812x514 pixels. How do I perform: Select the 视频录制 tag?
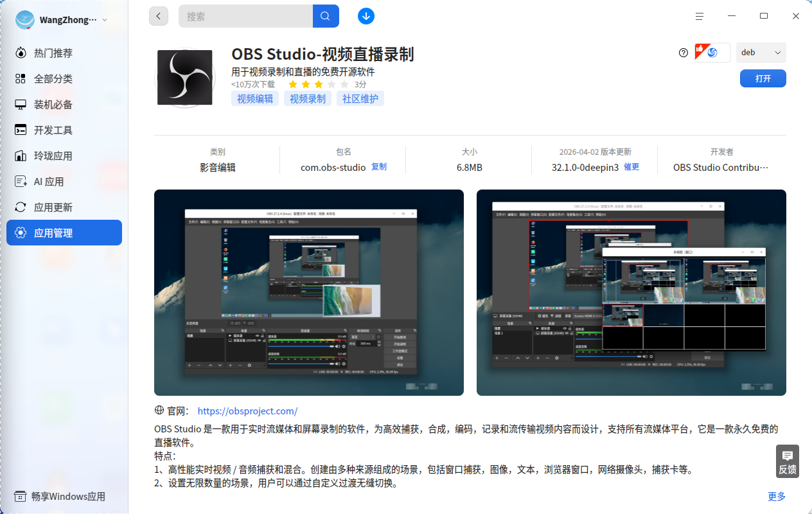pyautogui.click(x=308, y=98)
